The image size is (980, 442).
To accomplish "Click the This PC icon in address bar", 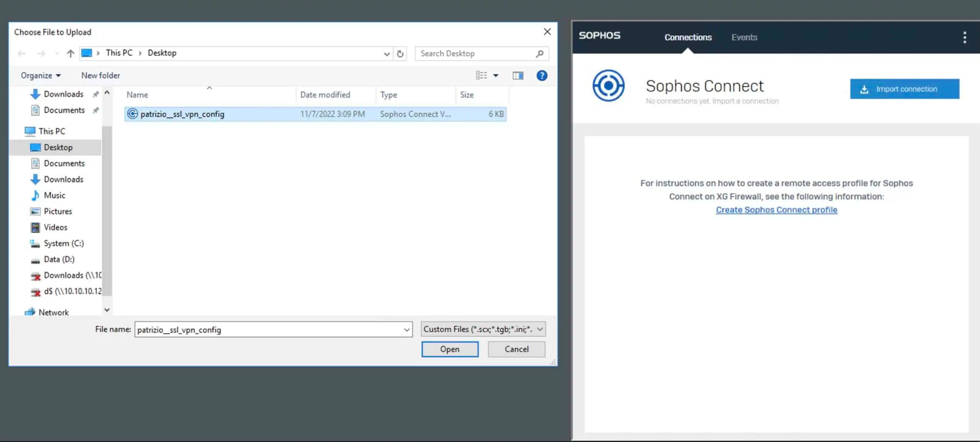I will [87, 53].
